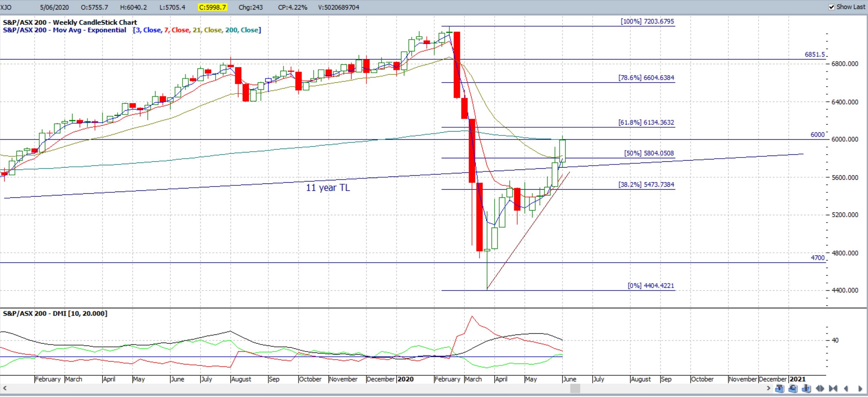The width and height of the screenshot is (868, 397).
Task: Click the highlighted close value C:5998.7
Action: pos(212,7)
